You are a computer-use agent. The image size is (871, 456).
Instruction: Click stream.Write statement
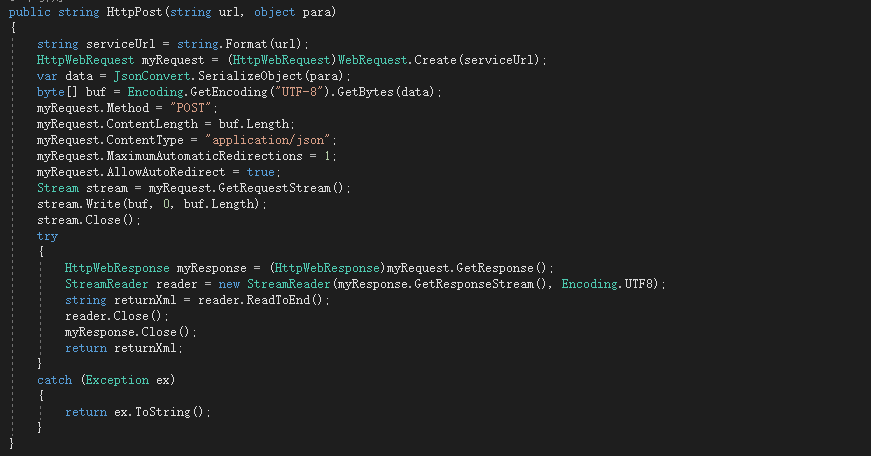point(152,204)
